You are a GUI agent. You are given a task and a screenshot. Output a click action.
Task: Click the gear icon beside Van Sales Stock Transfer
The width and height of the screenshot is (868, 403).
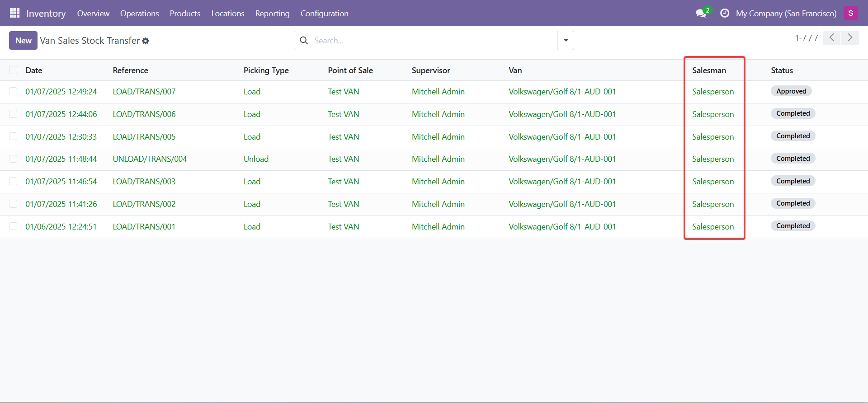click(146, 41)
